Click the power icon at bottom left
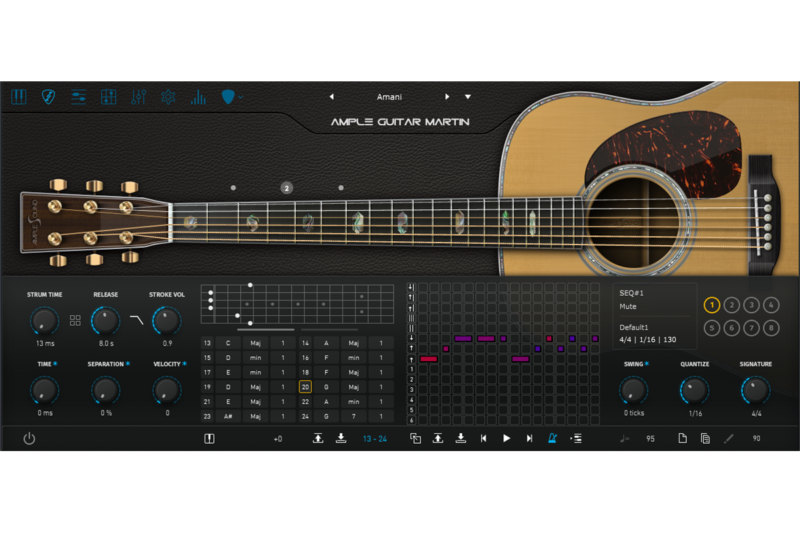 click(29, 438)
